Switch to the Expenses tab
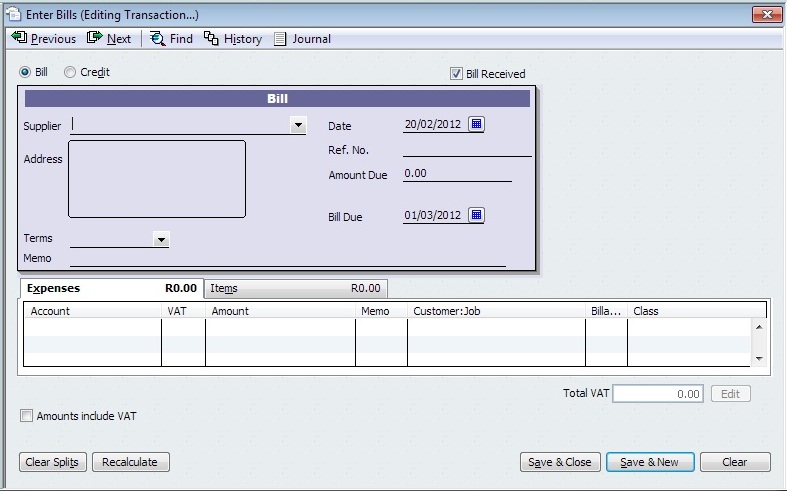Screen dimensions: 787x491 110,288
